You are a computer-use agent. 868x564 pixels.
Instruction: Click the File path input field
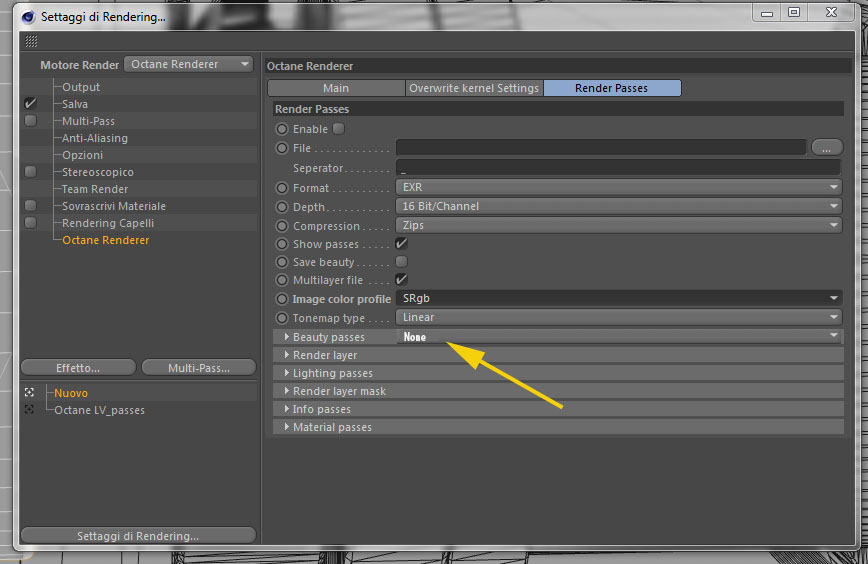(601, 147)
